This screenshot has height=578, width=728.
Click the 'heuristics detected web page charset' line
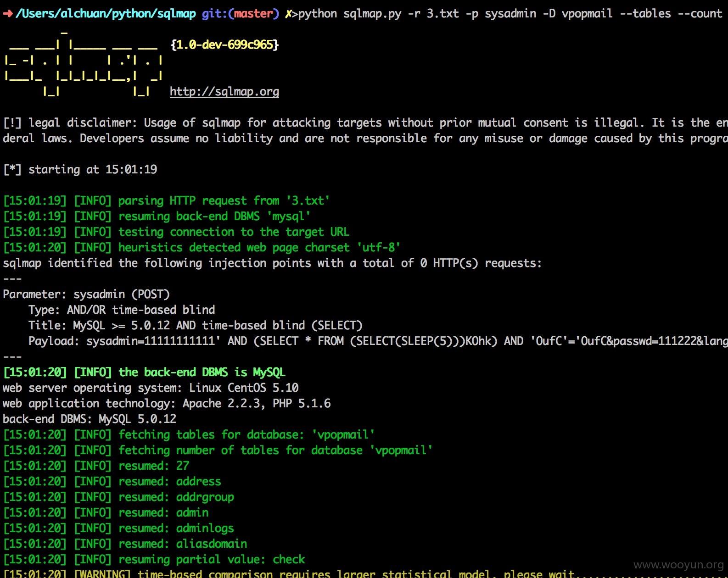click(x=202, y=248)
